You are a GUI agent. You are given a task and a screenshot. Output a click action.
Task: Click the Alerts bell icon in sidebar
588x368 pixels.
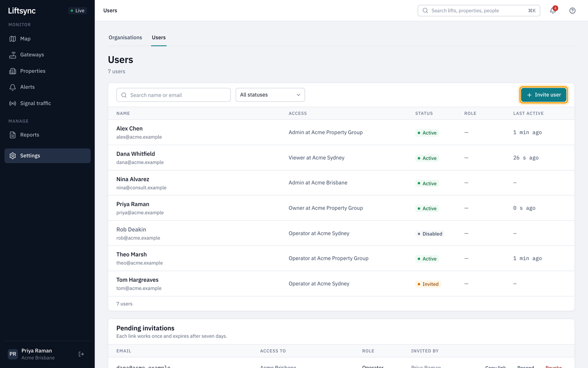pyautogui.click(x=13, y=87)
